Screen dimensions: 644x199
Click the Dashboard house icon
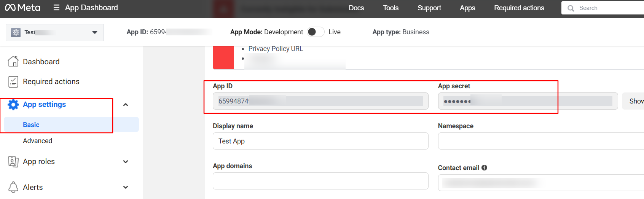click(x=13, y=61)
